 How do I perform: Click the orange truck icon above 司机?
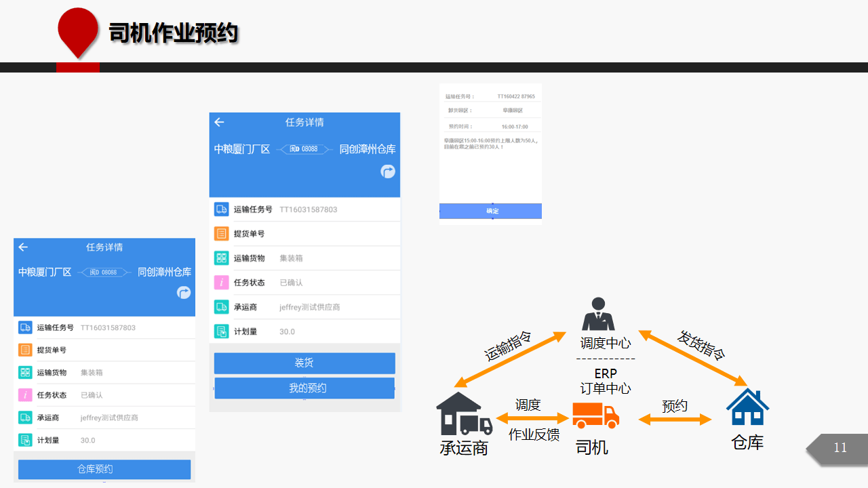(596, 415)
